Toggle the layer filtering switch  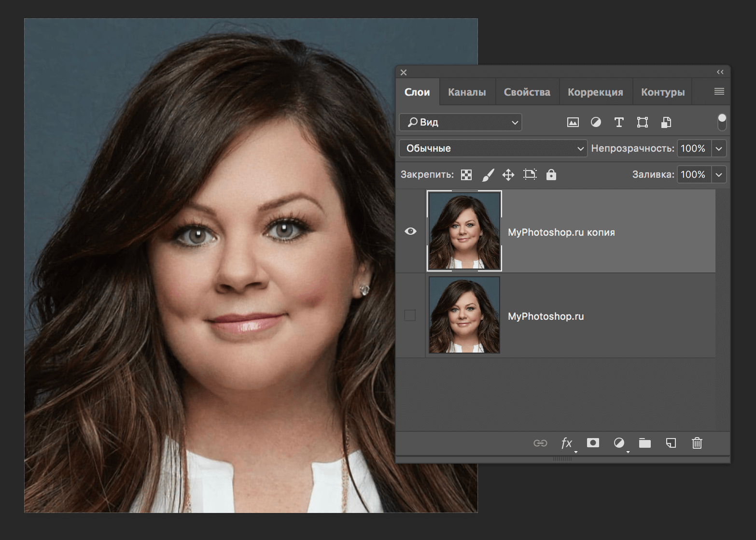[x=722, y=122]
